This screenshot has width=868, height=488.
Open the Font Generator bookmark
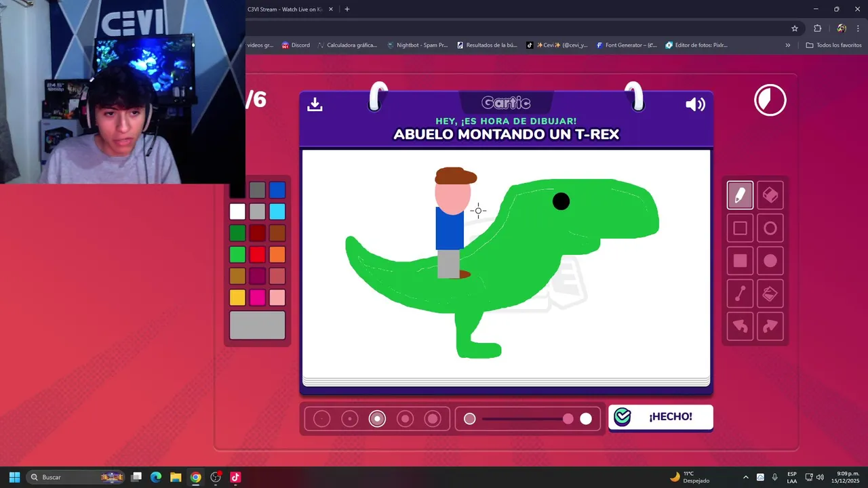pyautogui.click(x=627, y=45)
